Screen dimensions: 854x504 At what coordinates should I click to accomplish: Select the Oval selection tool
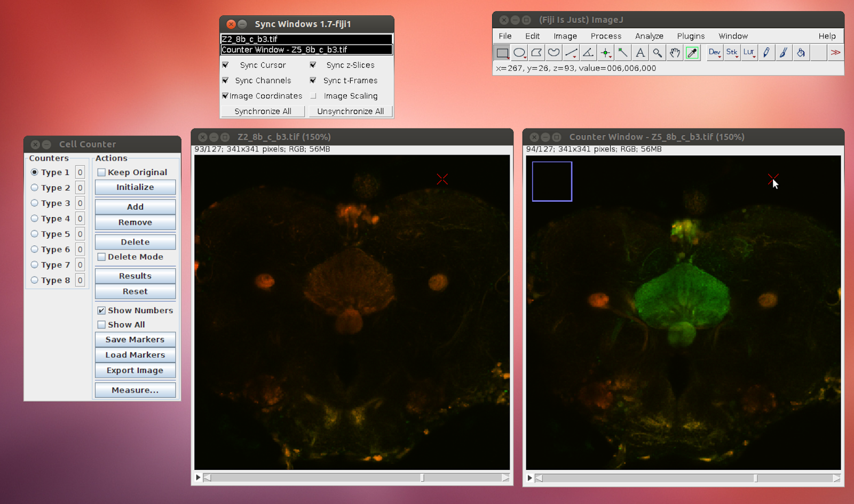(x=519, y=52)
